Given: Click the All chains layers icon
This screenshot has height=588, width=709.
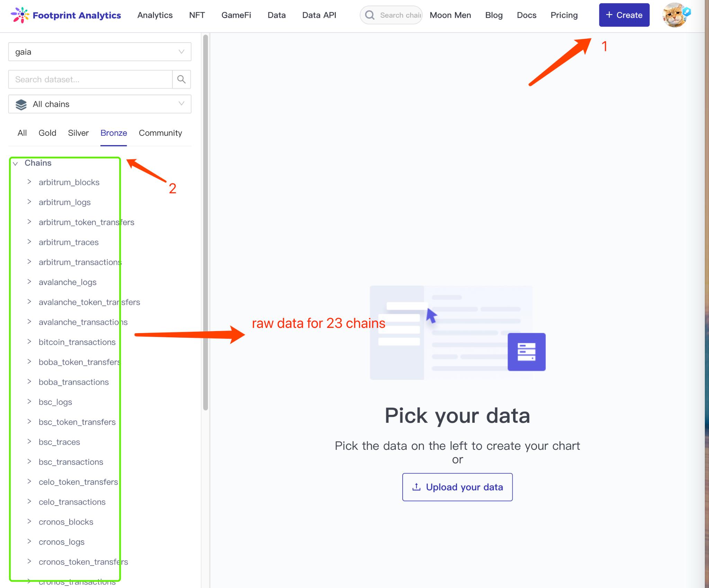Looking at the screenshot, I should click(21, 105).
